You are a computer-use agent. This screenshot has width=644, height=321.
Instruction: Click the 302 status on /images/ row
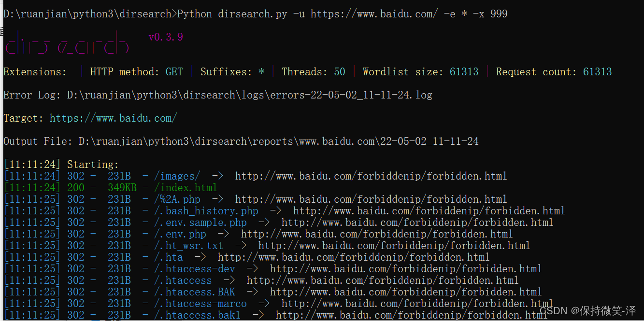coord(75,176)
